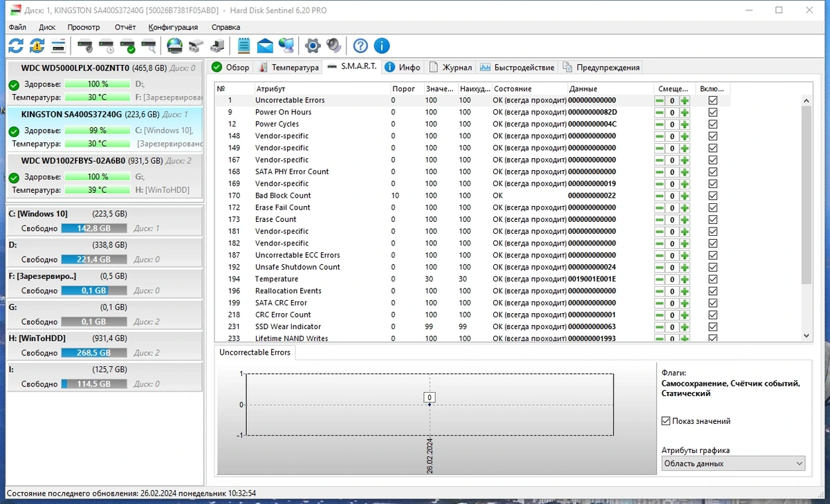The height and width of the screenshot is (504, 830).
Task: Click the question mark help icon
Action: [x=360, y=46]
